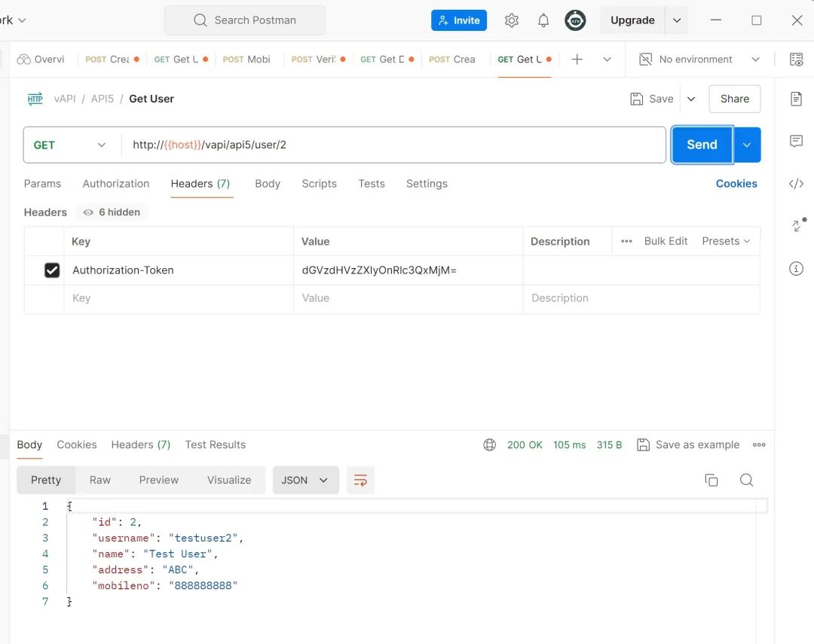Click the Share button
Screen dimensions: 814x644
[x=735, y=99]
